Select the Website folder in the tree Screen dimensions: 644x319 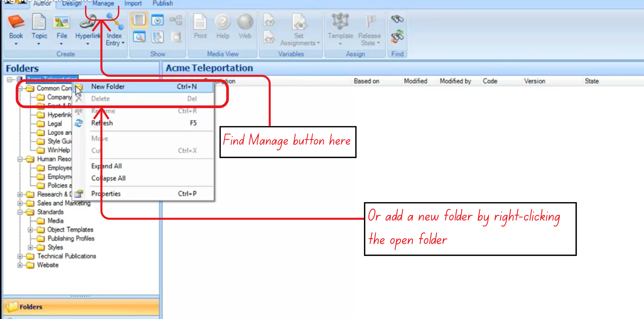(x=47, y=265)
